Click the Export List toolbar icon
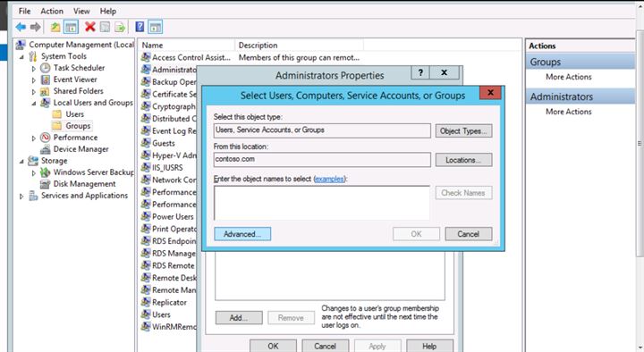The width and height of the screenshot is (644, 352). click(120, 28)
